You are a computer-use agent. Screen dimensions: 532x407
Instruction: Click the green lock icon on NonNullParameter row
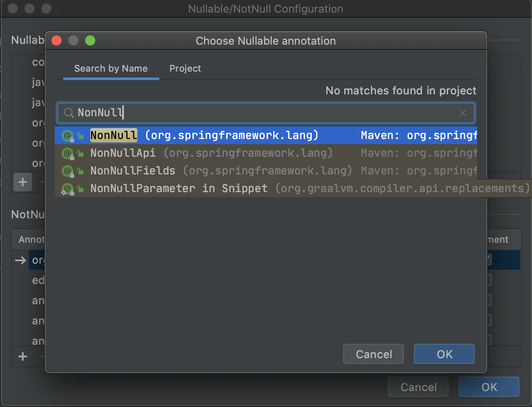[x=80, y=189]
